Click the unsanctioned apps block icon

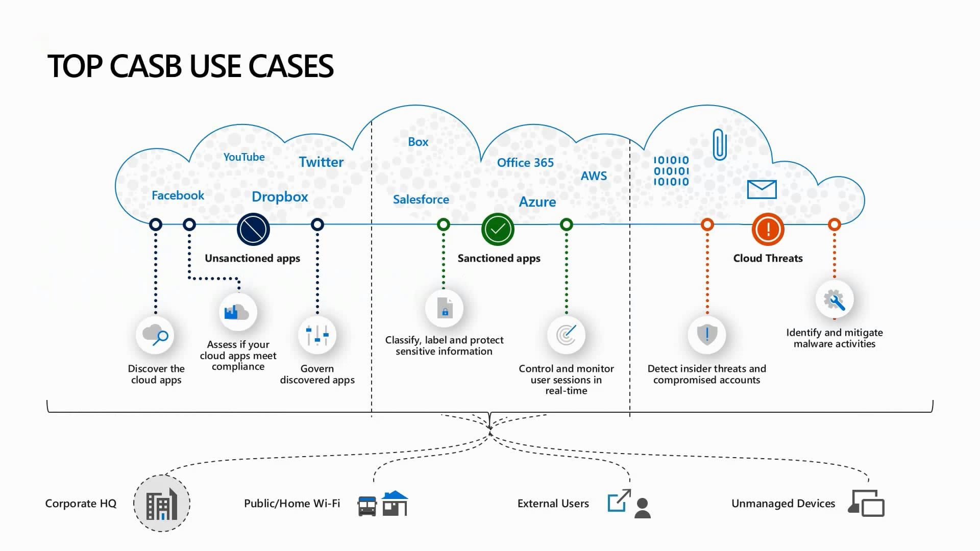253,228
